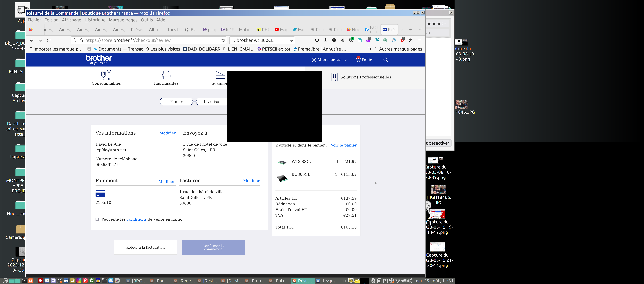644x284 pixels.
Task: Open the Marque-pages menu
Action: (123, 20)
